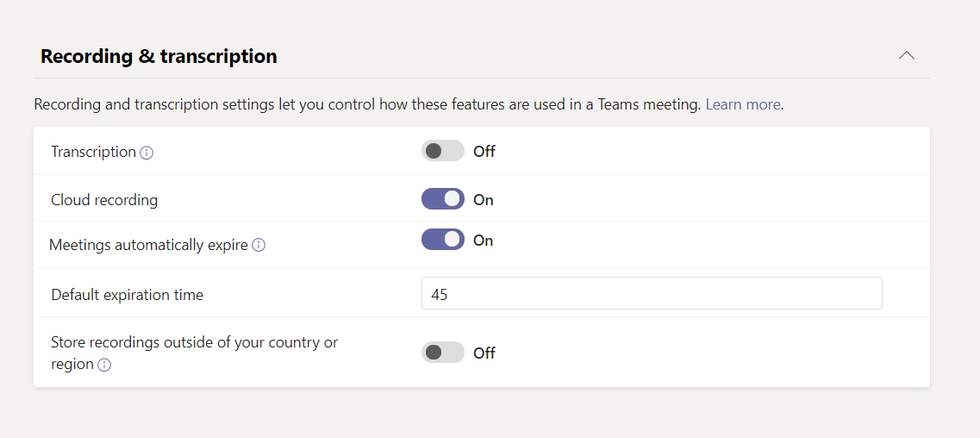Click the Default expiration time field
Screen dimensions: 980x438
651,293
